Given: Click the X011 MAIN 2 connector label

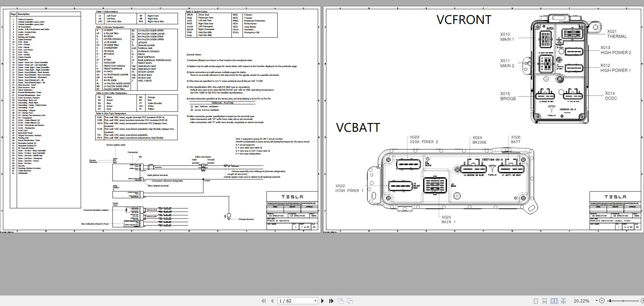Looking at the screenshot, I should point(507,63).
